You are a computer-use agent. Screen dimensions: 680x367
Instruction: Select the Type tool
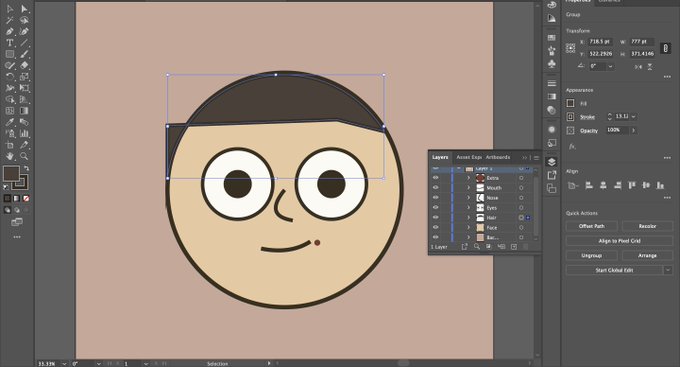[x=10, y=43]
